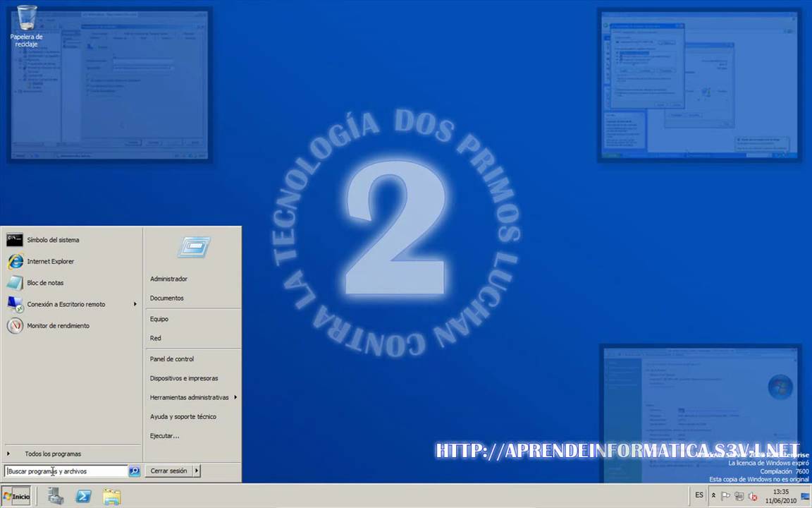
Task: Click the user account picture icon
Action: tap(194, 247)
